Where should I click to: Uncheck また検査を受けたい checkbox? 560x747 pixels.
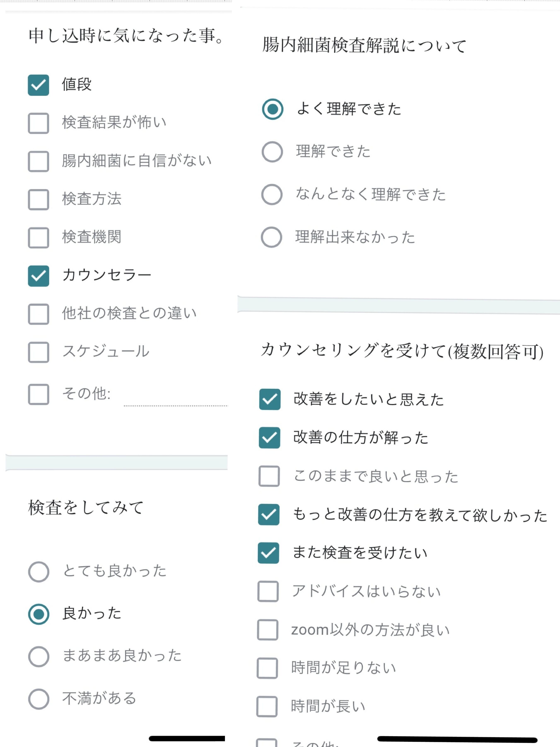268,553
